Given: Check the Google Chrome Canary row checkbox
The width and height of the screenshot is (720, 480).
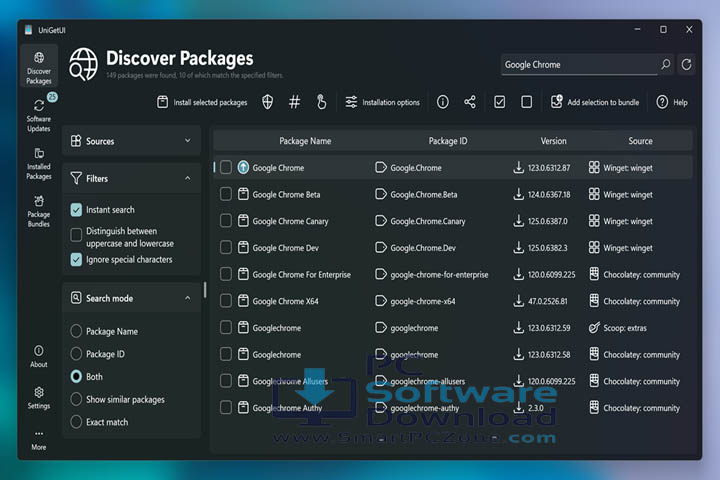Looking at the screenshot, I should pos(225,221).
